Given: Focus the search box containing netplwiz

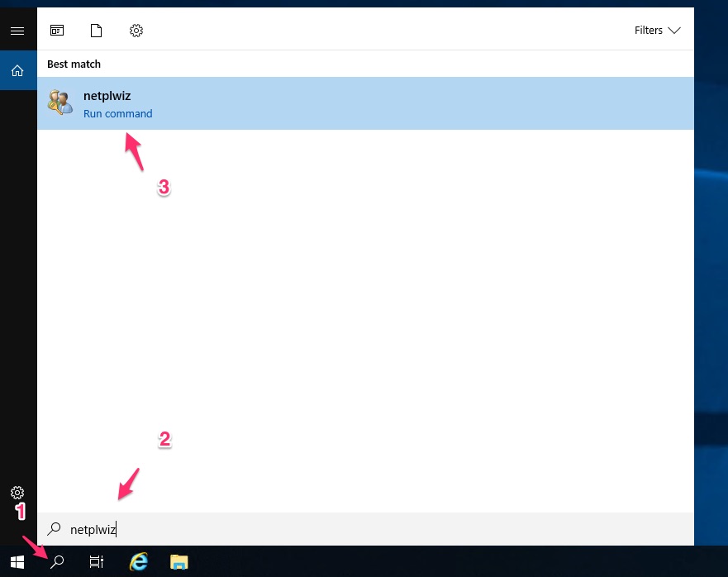Looking at the screenshot, I should tap(331, 529).
